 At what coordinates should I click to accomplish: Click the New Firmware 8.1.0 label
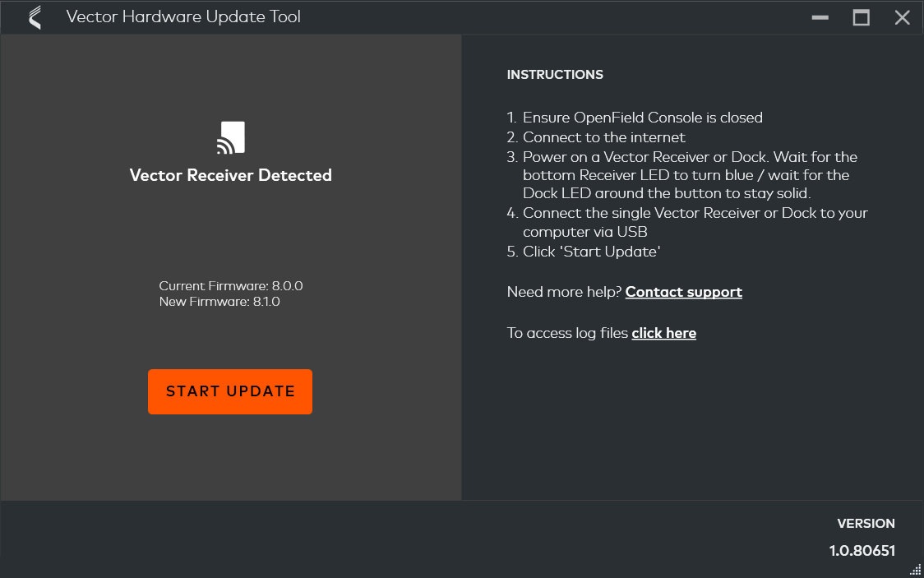coord(219,302)
